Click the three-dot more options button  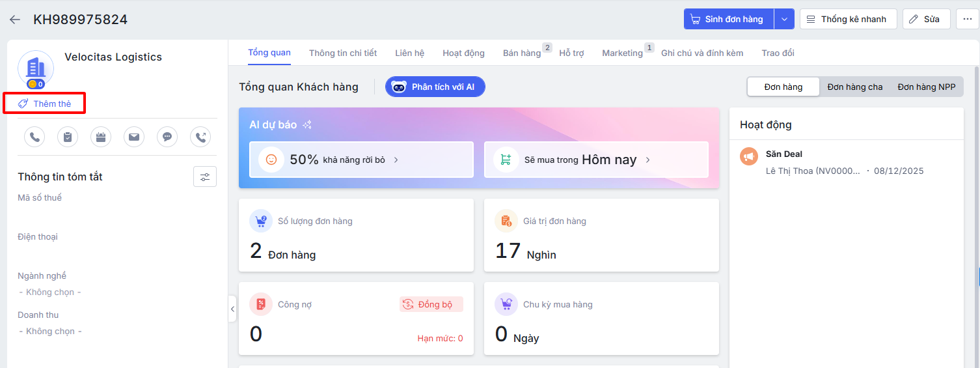point(967,19)
